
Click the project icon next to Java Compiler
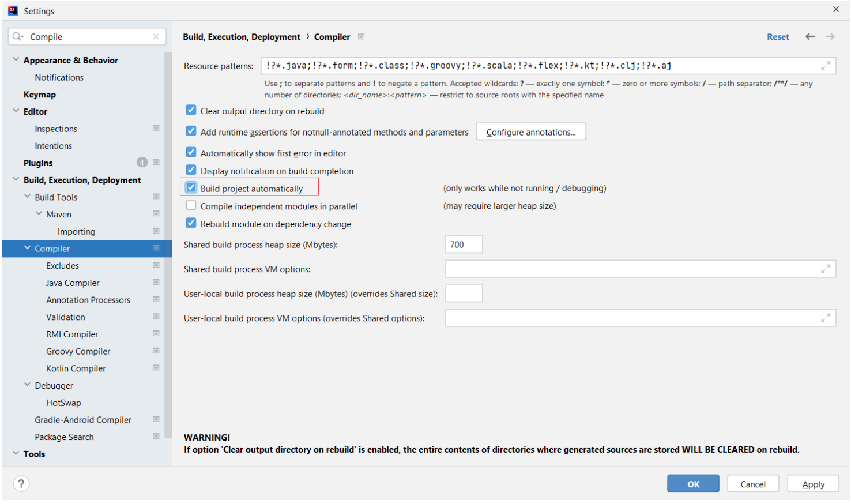tap(156, 282)
